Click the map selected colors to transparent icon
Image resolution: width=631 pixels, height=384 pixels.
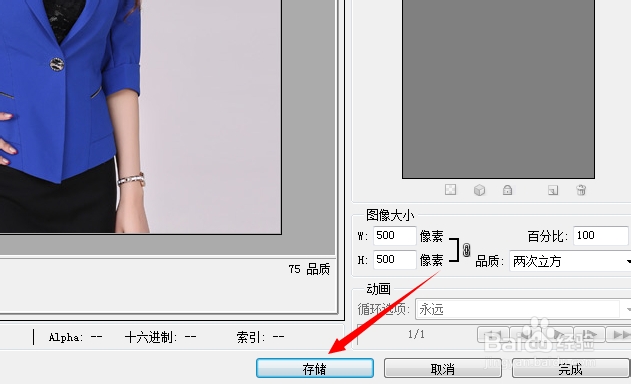pyautogui.click(x=450, y=190)
